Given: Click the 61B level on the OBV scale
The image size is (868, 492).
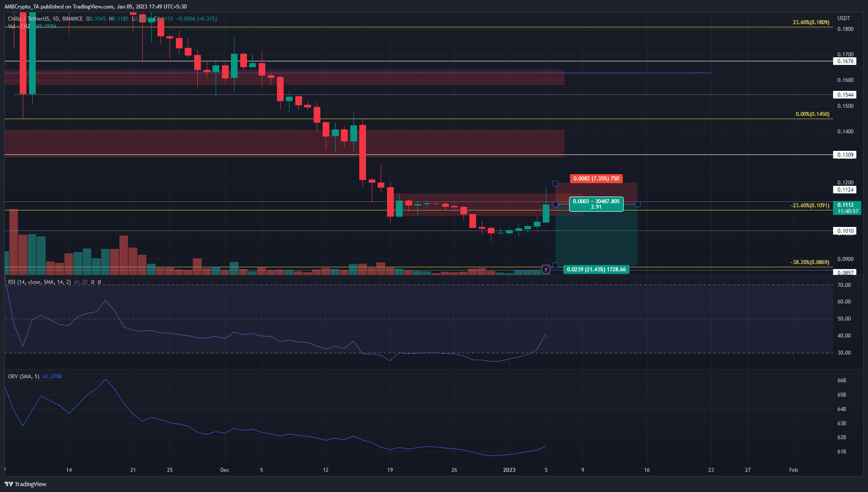Looking at the screenshot, I should [842, 452].
